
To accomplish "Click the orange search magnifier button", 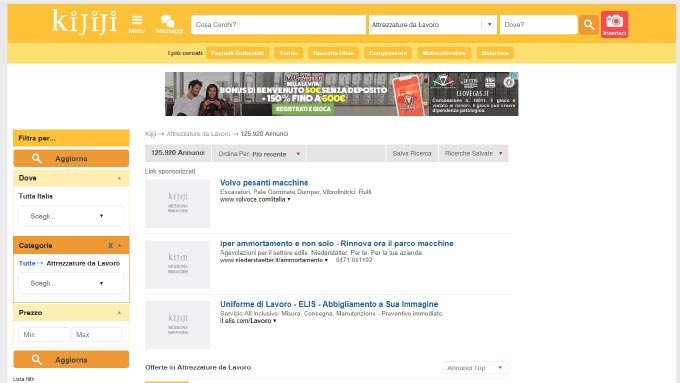I will pyautogui.click(x=588, y=25).
